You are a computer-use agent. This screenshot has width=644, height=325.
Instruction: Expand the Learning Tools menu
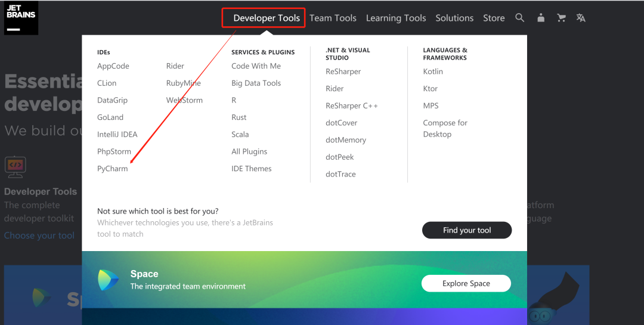point(396,18)
